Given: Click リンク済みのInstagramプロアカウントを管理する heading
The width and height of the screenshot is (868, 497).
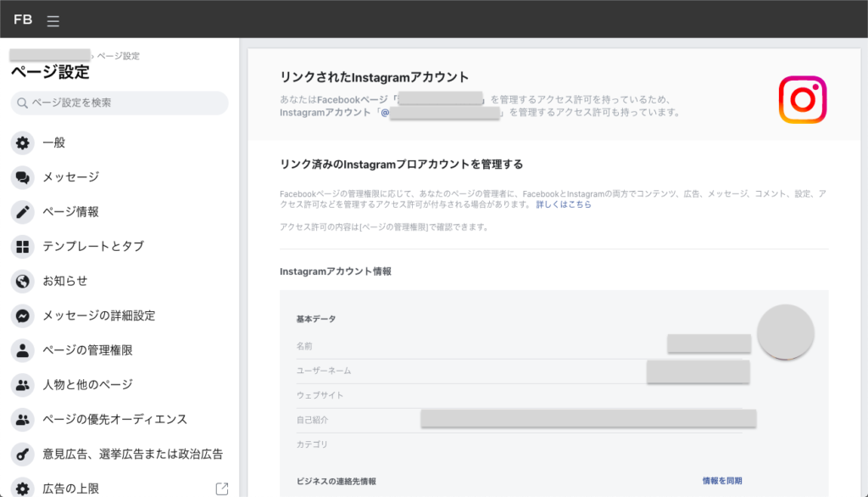Looking at the screenshot, I should pyautogui.click(x=401, y=165).
